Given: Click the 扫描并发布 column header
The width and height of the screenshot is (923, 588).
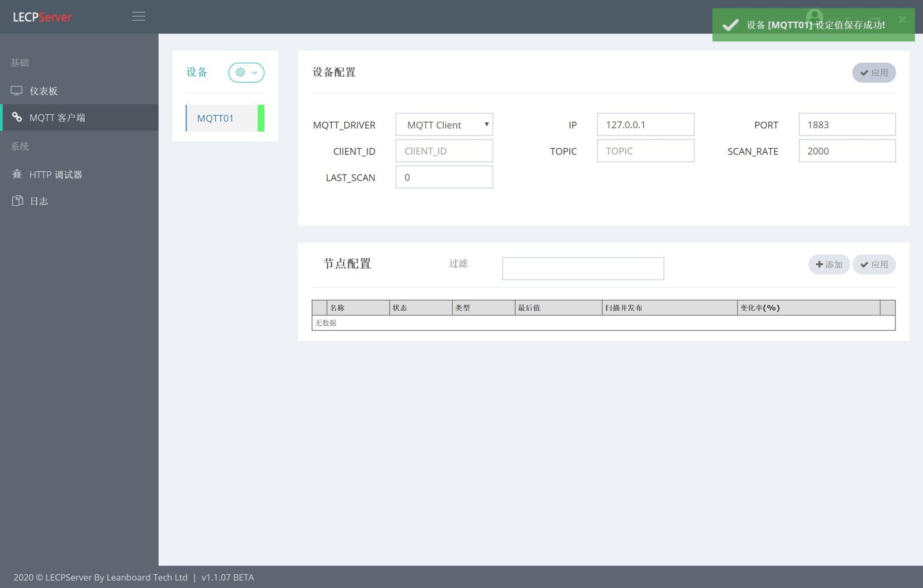Looking at the screenshot, I should click(670, 308).
